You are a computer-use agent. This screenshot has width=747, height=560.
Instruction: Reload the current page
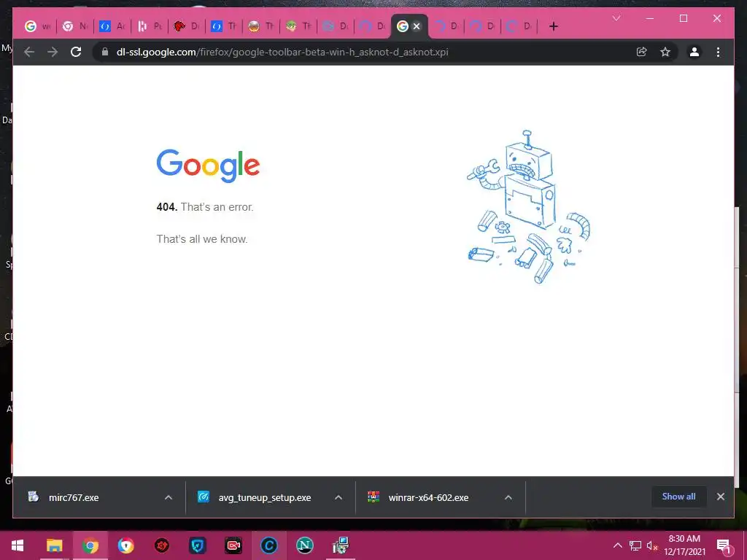[x=76, y=52]
